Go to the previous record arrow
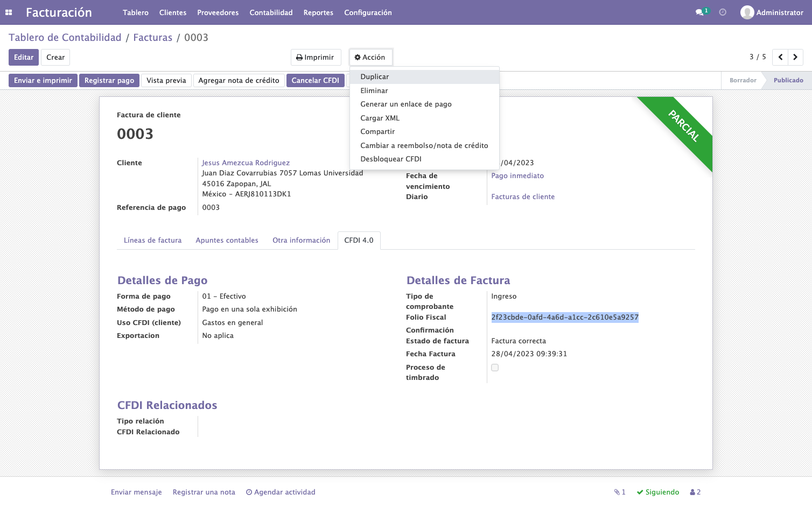This screenshot has width=812, height=508. (780, 57)
